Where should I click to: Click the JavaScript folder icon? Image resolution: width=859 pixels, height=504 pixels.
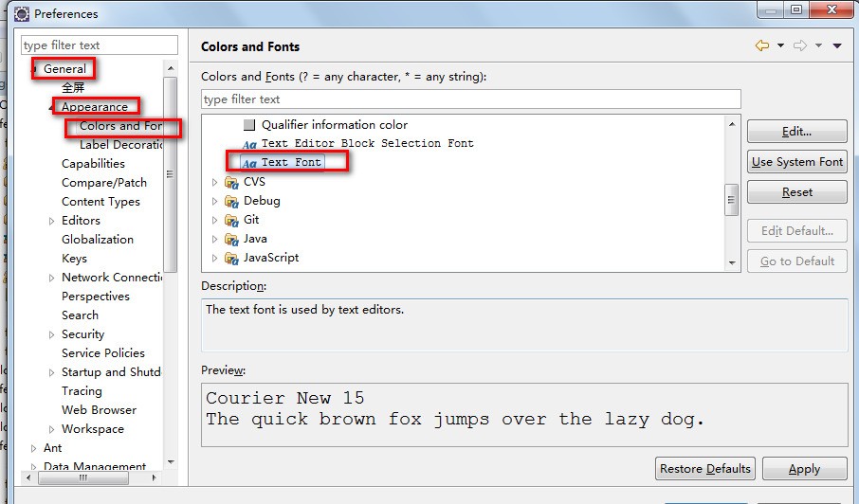pos(231,258)
